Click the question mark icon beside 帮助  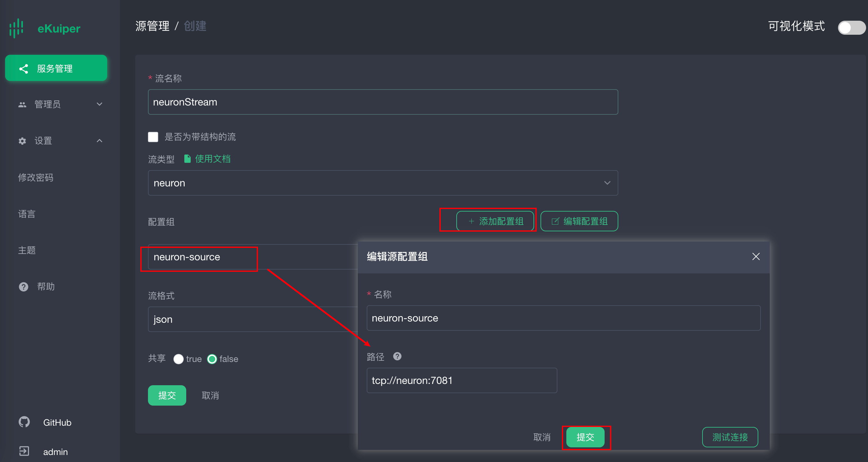23,286
